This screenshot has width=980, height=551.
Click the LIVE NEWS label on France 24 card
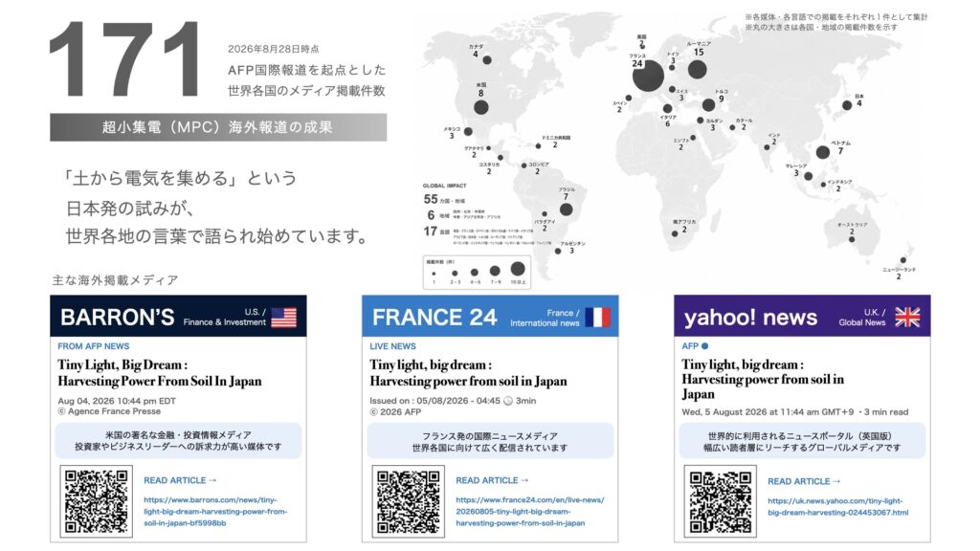pos(392,346)
